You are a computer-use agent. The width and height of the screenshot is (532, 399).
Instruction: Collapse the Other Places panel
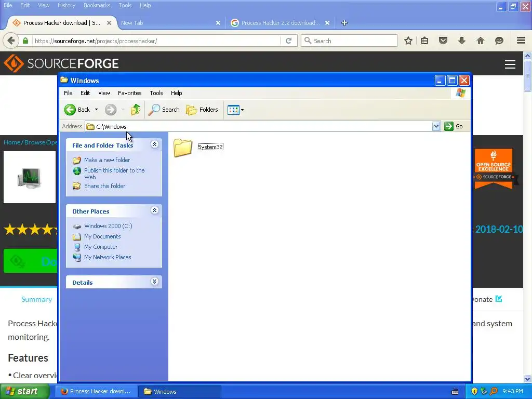[x=154, y=210]
